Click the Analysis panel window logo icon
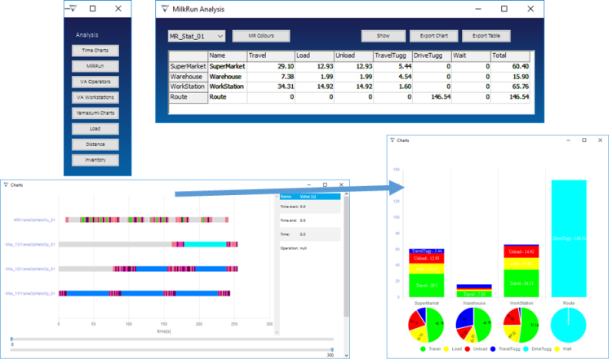 72,8
